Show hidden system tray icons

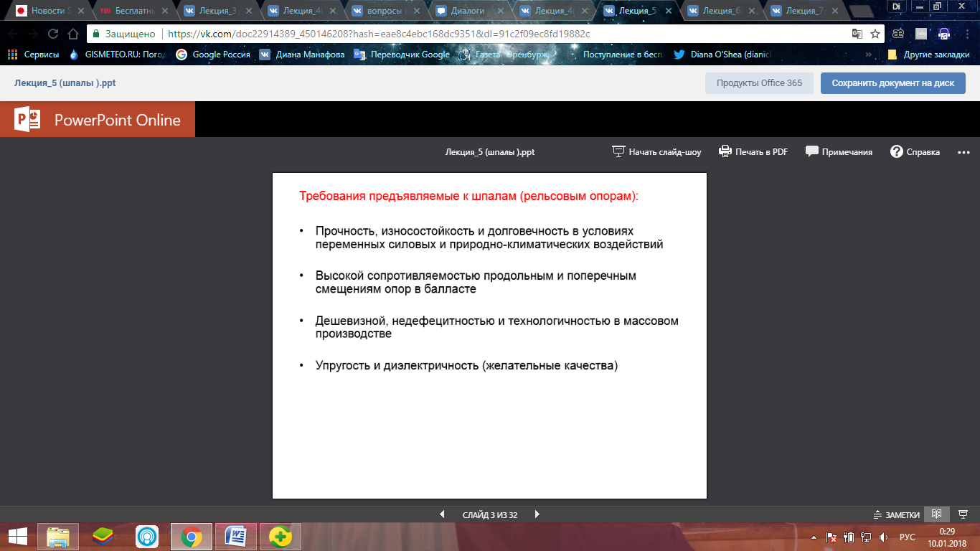tap(814, 537)
